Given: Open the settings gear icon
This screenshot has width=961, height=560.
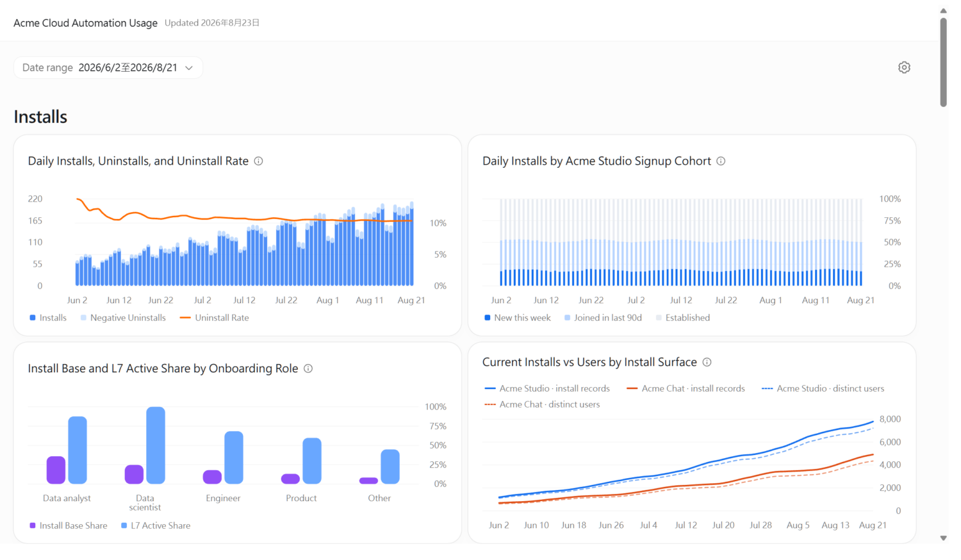Looking at the screenshot, I should point(904,67).
